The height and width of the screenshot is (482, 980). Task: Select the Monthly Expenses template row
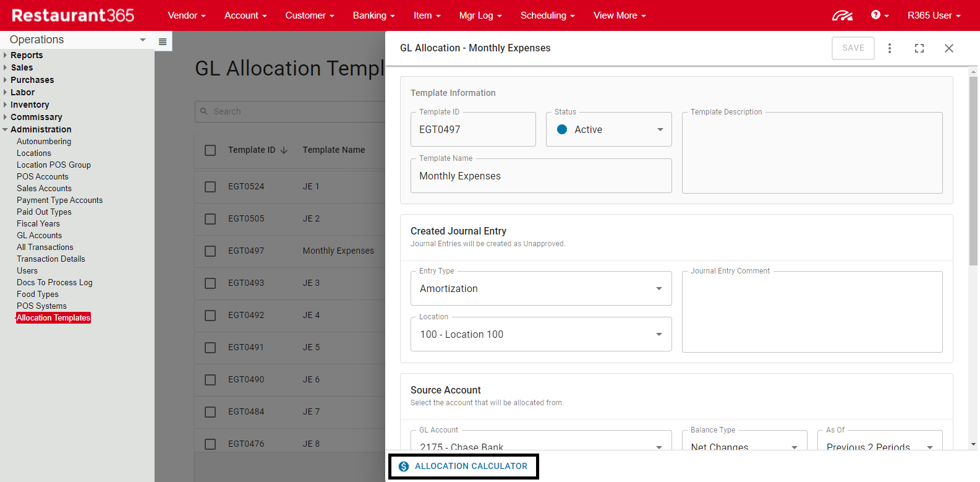pyautogui.click(x=290, y=251)
